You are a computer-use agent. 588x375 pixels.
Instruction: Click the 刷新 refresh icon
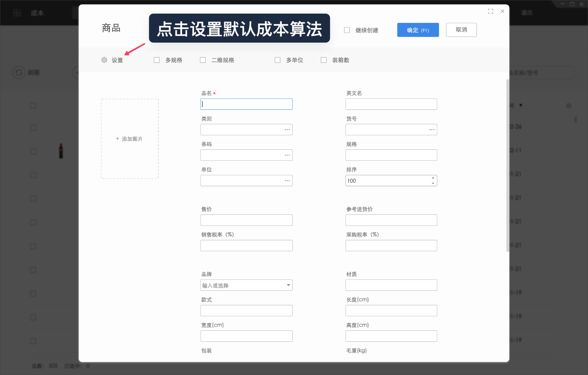pyautogui.click(x=19, y=72)
